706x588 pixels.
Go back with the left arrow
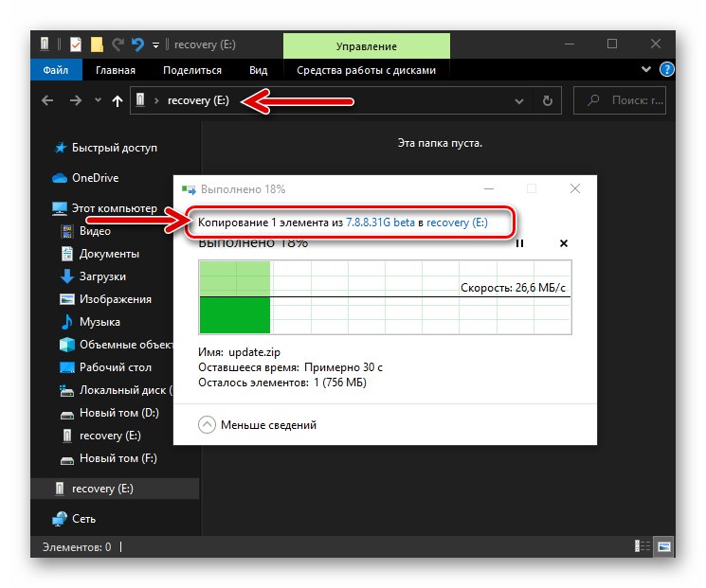(47, 100)
